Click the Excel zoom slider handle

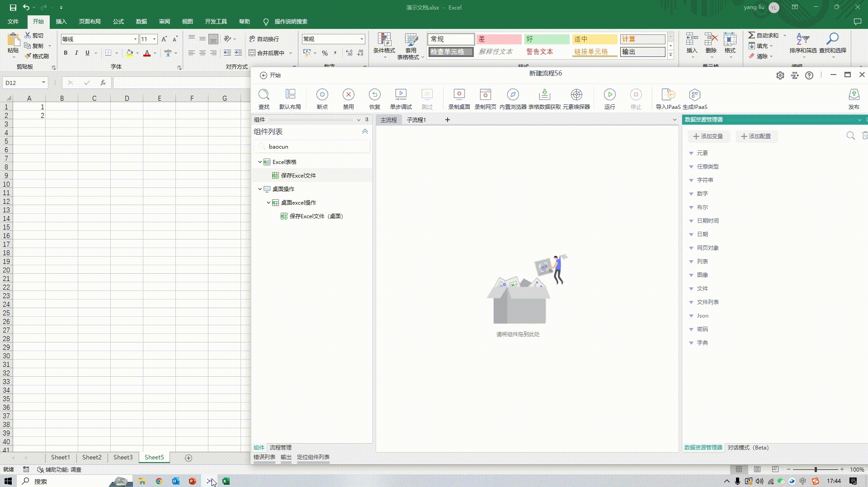click(x=816, y=469)
